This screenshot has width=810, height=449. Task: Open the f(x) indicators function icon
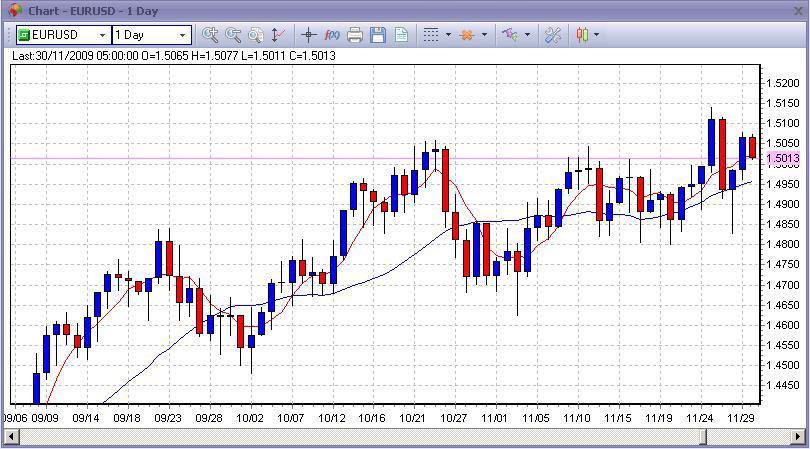(x=332, y=35)
